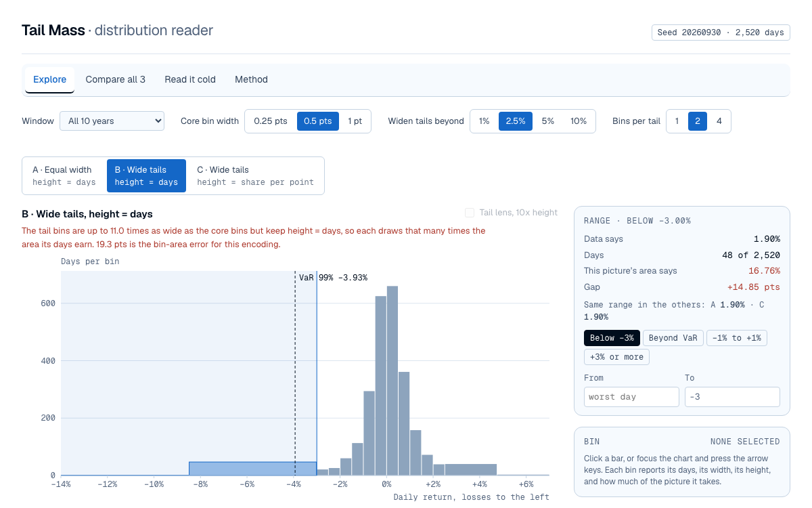This screenshot has height=508, width=812.
Task: Select C · Wide tails share per point
Action: 255,175
